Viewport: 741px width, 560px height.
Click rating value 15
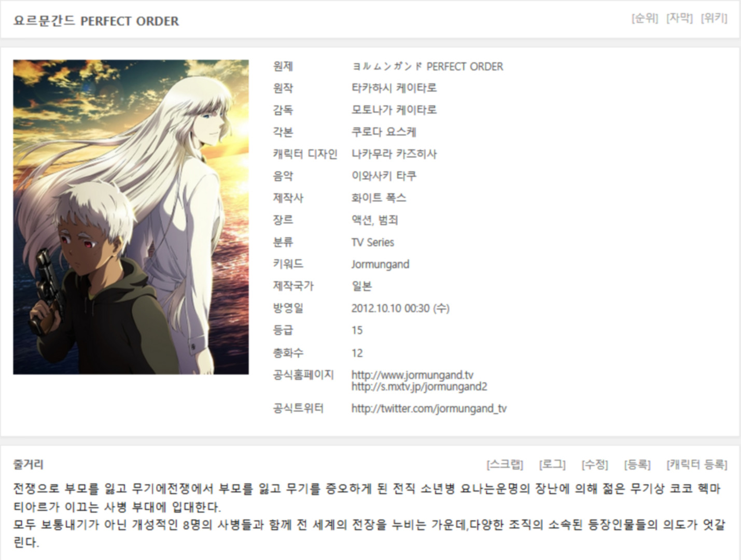pos(357,330)
